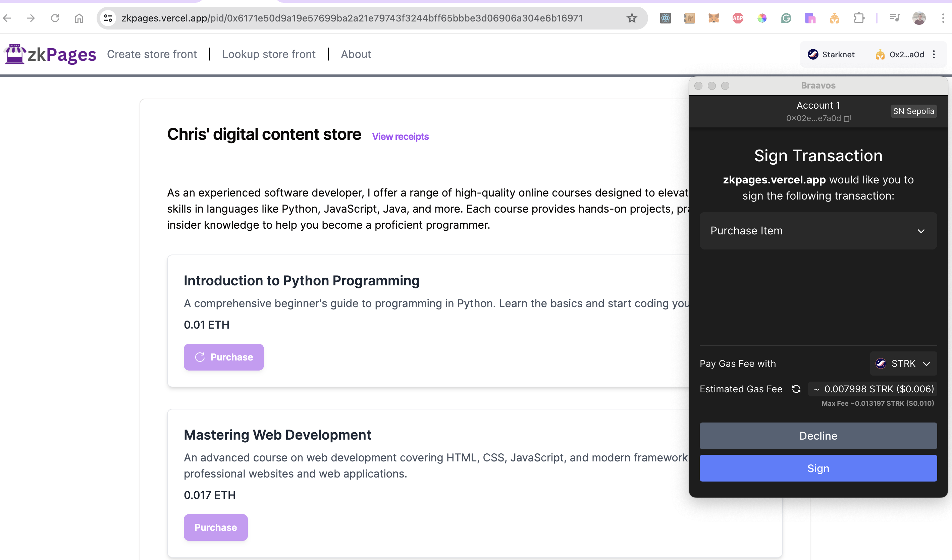Open the site information icon in address bar
The image size is (952, 560).
tap(108, 18)
